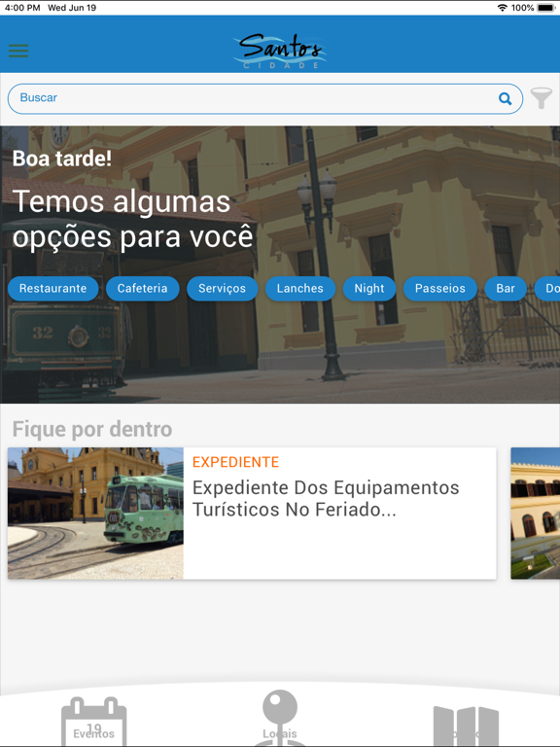560x747 pixels.
Task: Click the Fique por dentro heading
Action: click(92, 429)
